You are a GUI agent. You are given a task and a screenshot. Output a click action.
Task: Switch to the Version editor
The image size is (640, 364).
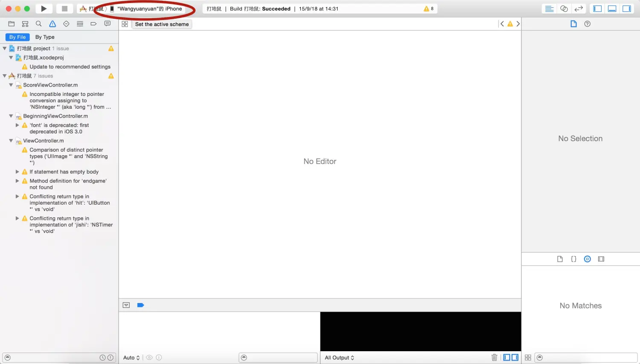click(x=579, y=9)
